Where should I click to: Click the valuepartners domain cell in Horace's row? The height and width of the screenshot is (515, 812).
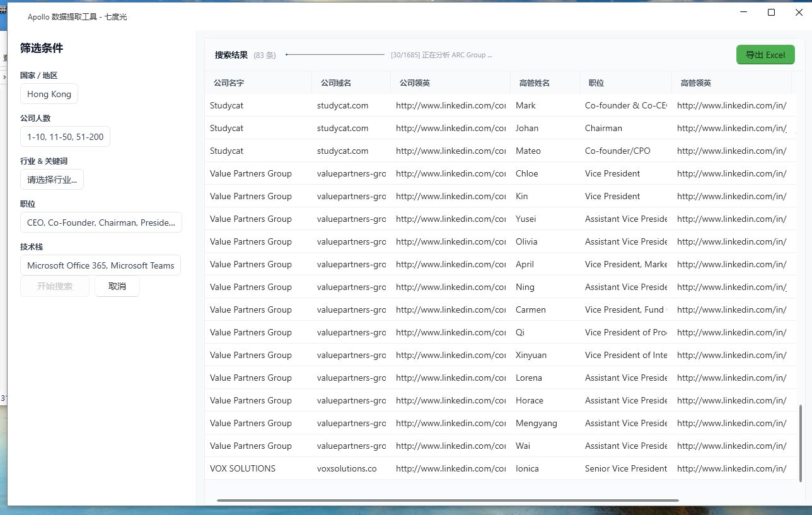click(351, 400)
